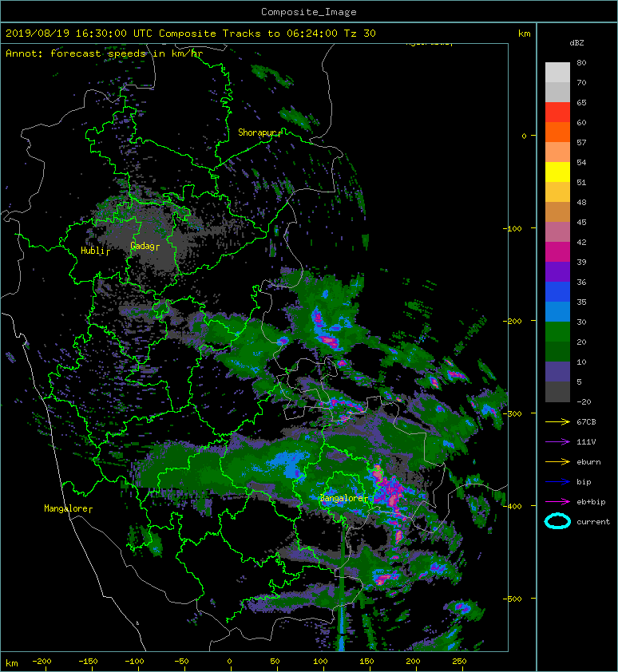Click the Bangalore city label

point(343,498)
